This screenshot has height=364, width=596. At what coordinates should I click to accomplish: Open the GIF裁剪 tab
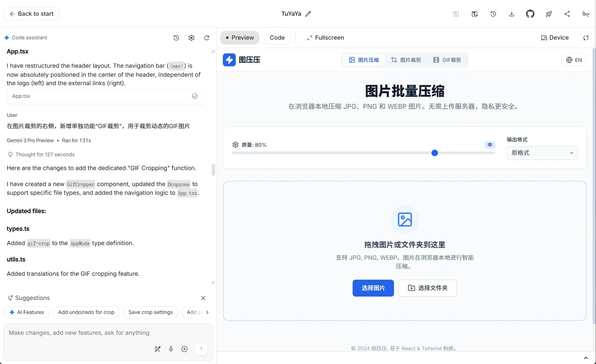click(447, 60)
